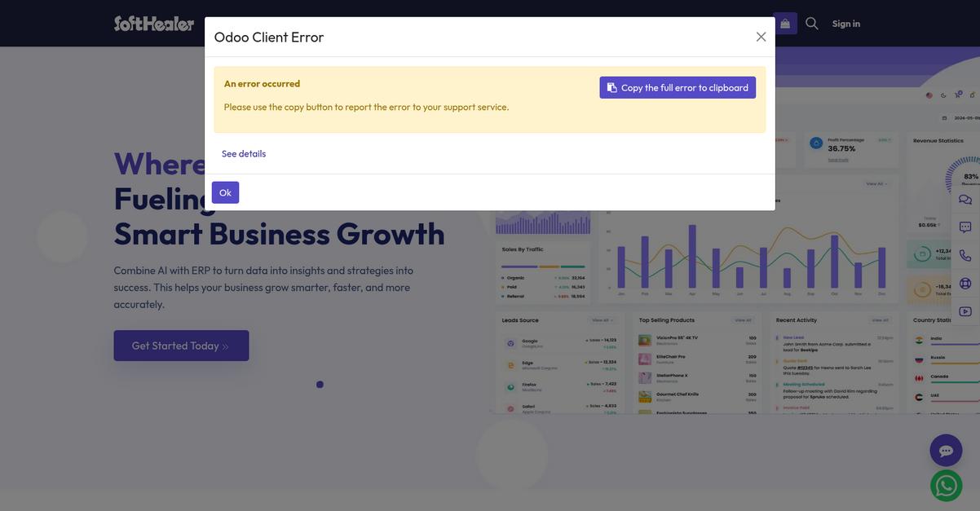Open the support lifebuoy sidebar icon
The image size is (980, 511).
pos(965,284)
